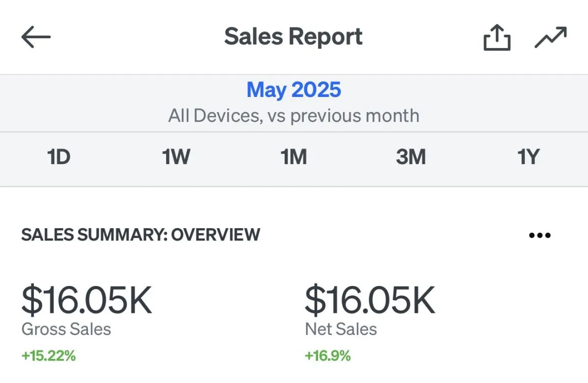588x383 pixels.
Task: Select the 1D time range
Action: (x=59, y=158)
